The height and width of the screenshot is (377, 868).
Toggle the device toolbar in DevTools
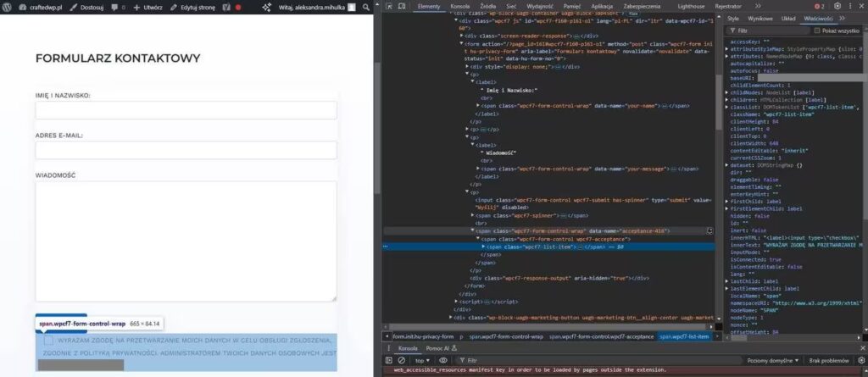pos(403,6)
